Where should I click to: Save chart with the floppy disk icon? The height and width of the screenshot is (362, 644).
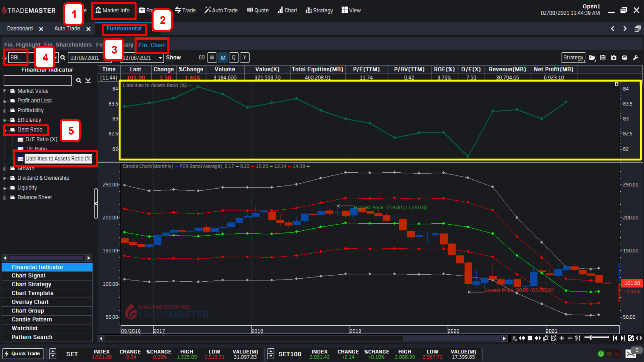coord(603,58)
